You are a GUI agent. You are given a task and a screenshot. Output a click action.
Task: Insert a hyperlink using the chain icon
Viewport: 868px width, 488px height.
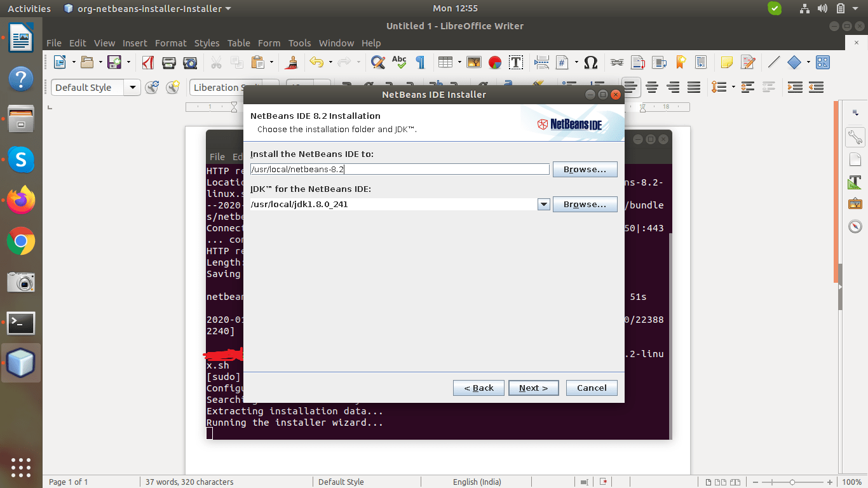[x=617, y=62]
